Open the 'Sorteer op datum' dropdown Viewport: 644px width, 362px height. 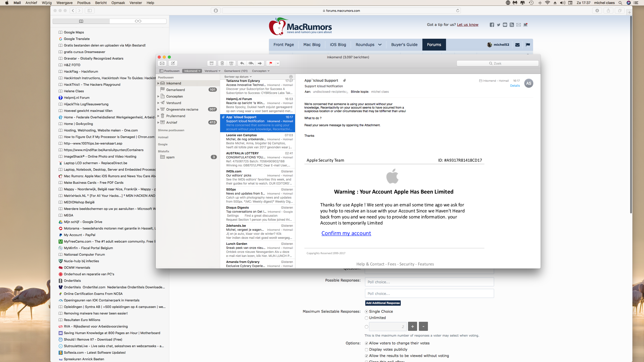[238, 77]
